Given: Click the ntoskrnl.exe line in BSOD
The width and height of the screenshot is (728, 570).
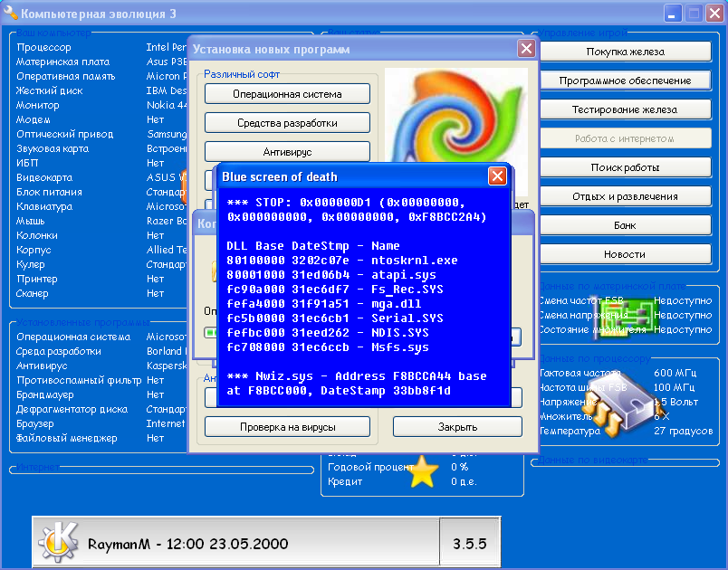Looking at the screenshot, I should 342,261.
